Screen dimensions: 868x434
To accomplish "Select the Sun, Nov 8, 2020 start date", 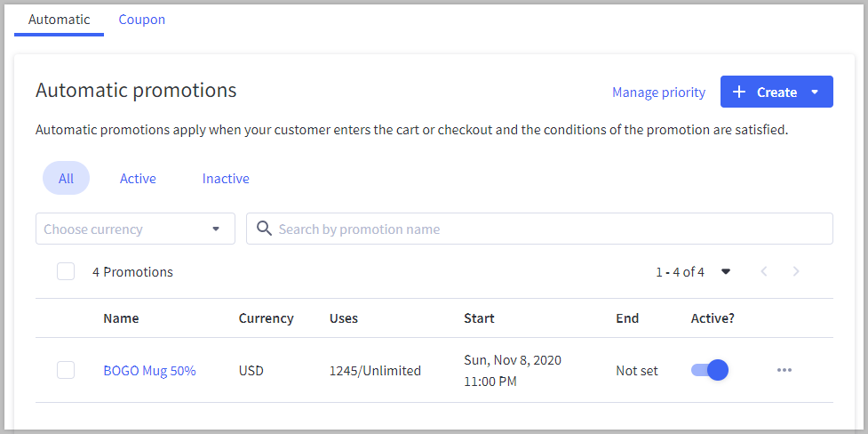I will [x=513, y=360].
